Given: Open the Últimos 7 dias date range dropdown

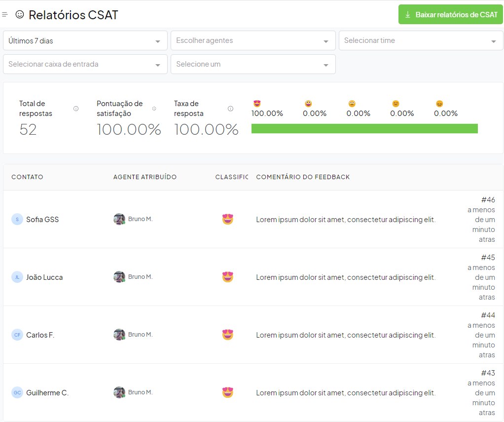Looking at the screenshot, I should (x=85, y=41).
